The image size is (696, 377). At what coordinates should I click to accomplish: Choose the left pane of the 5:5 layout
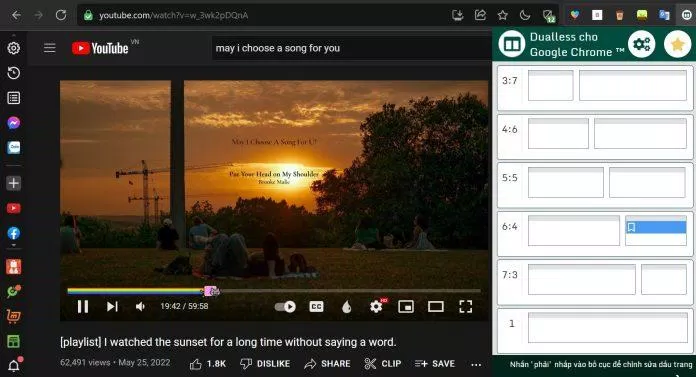[x=566, y=182]
